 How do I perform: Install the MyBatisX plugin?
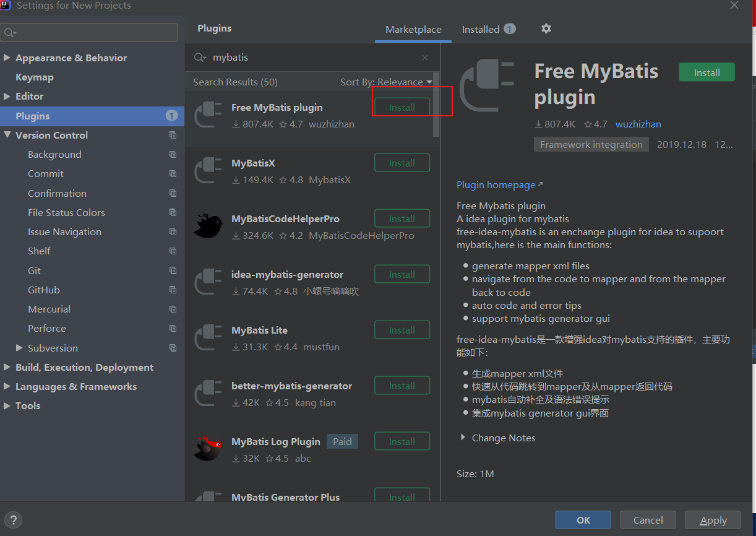402,163
